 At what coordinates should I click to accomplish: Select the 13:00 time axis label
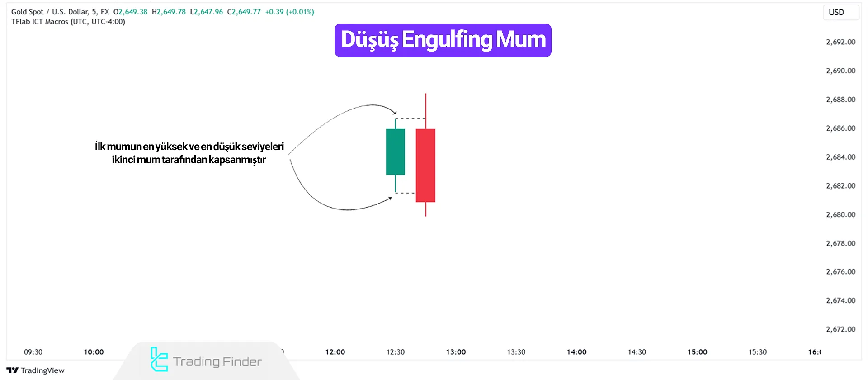pos(456,352)
